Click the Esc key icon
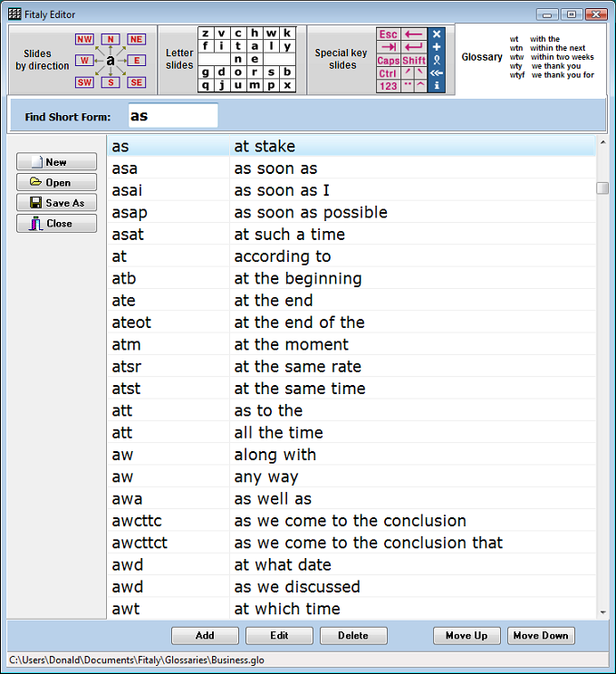 (x=389, y=34)
